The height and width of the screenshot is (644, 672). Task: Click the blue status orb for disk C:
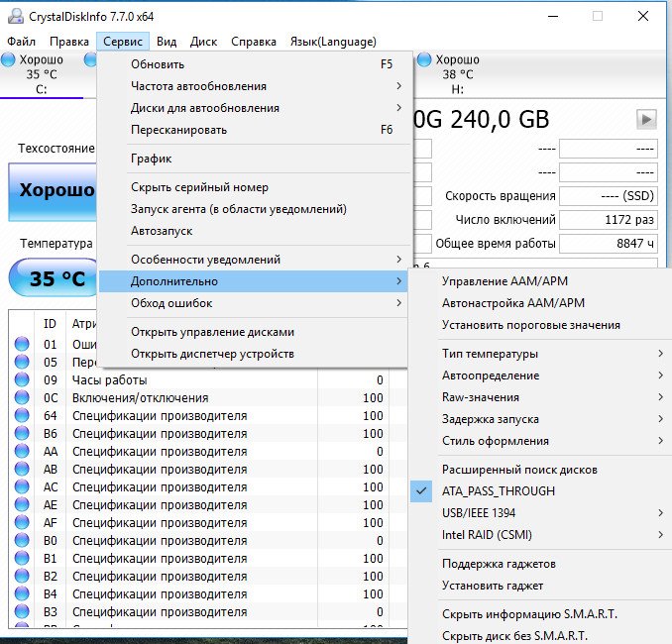coord(8,59)
